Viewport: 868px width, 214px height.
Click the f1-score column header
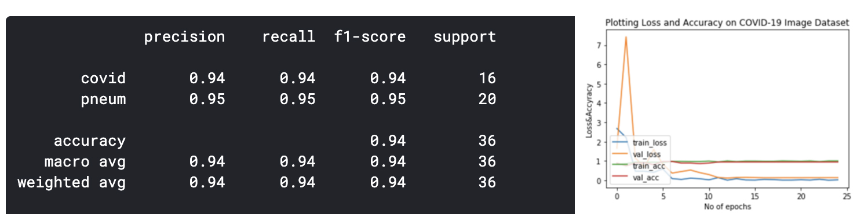[370, 37]
